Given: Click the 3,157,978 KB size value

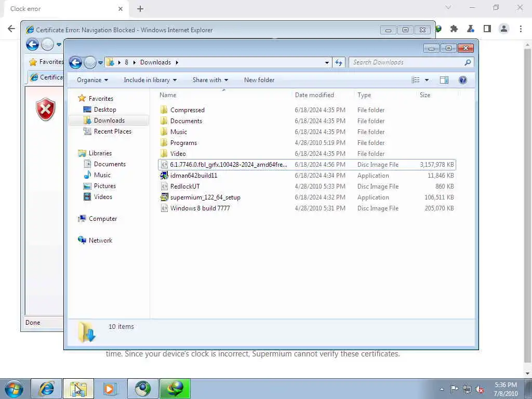Looking at the screenshot, I should point(436,165).
